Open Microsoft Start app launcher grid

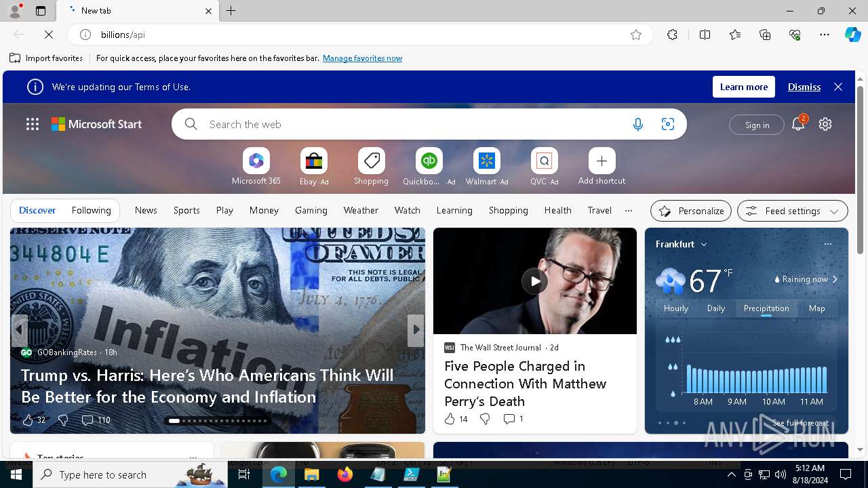click(33, 124)
